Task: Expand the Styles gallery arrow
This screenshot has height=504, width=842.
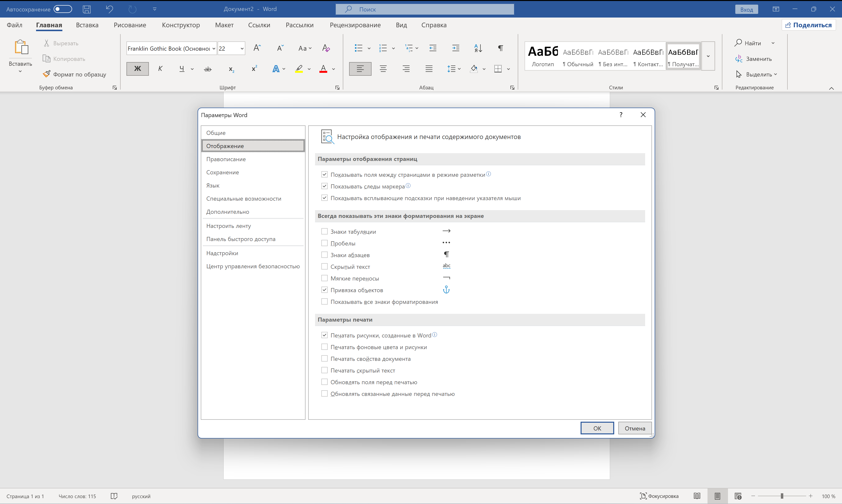Action: (708, 56)
